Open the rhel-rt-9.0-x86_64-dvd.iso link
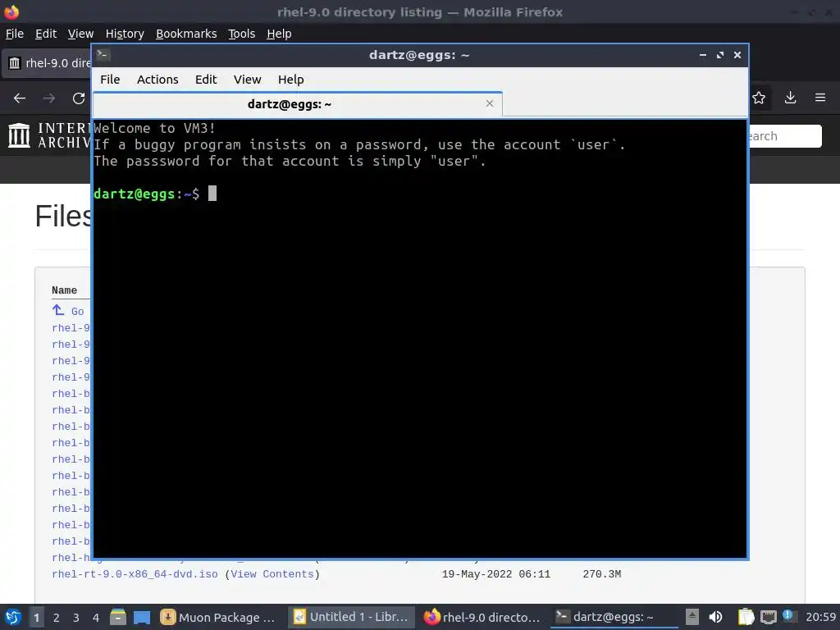 pos(135,574)
